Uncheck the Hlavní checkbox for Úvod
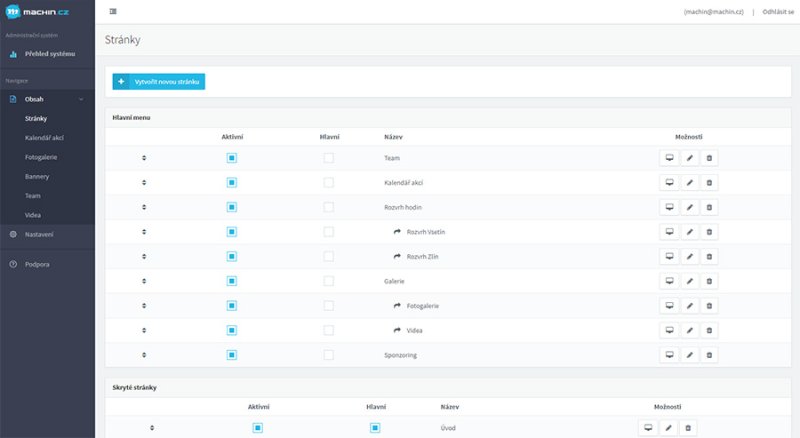The height and width of the screenshot is (438, 800). (376, 428)
